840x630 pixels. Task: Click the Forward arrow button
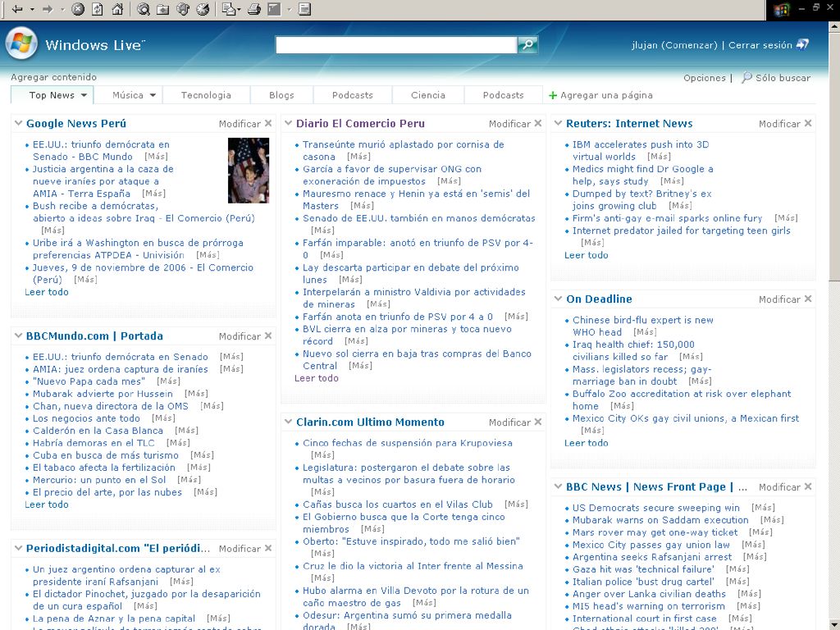pyautogui.click(x=47, y=9)
